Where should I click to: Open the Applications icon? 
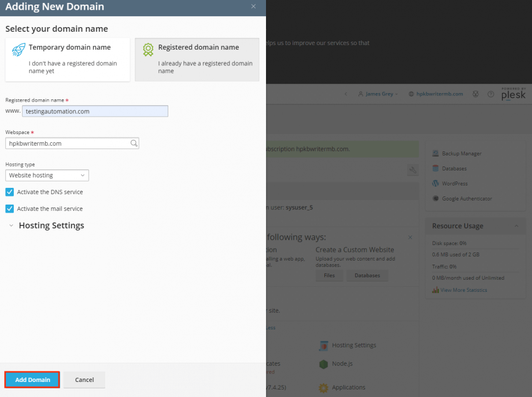[x=324, y=387]
